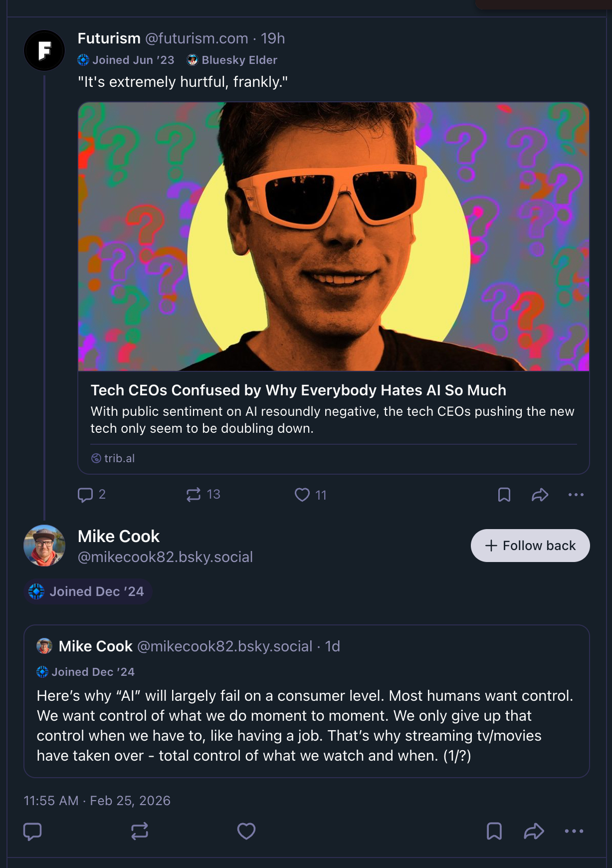The image size is (612, 868).
Task: Open Mike Cook's large profile avatar
Action: (x=44, y=546)
